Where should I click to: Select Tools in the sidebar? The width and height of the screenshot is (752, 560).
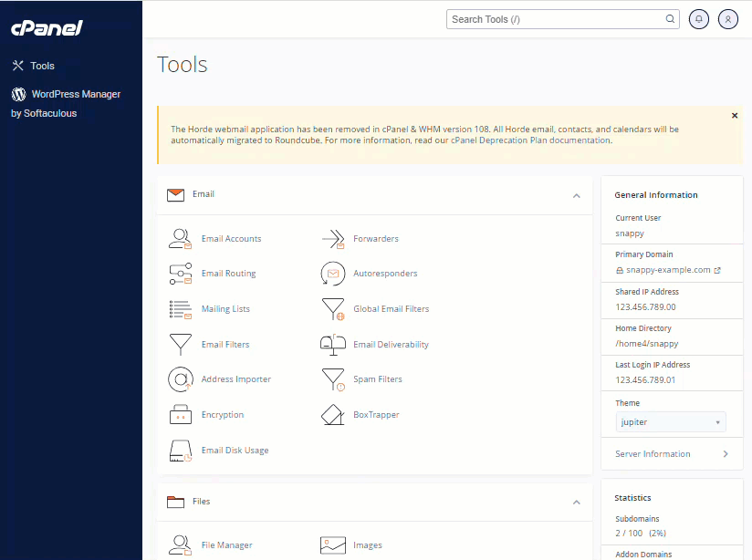tap(41, 65)
